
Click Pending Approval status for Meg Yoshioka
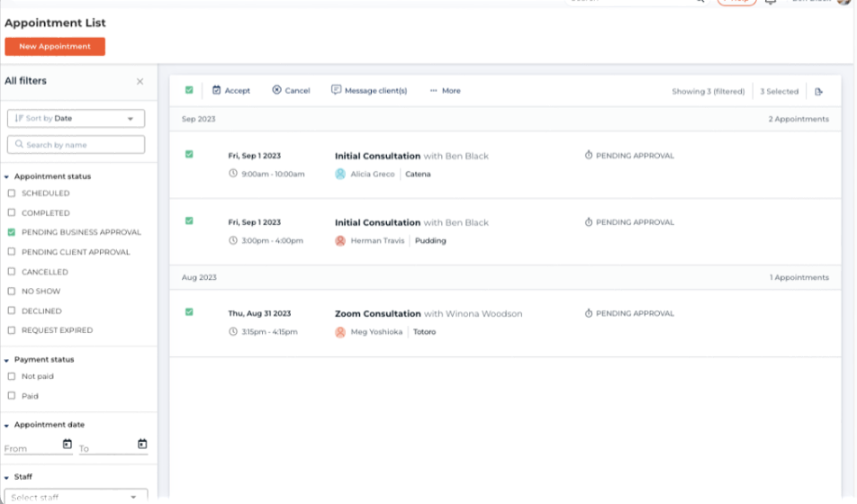pos(629,314)
